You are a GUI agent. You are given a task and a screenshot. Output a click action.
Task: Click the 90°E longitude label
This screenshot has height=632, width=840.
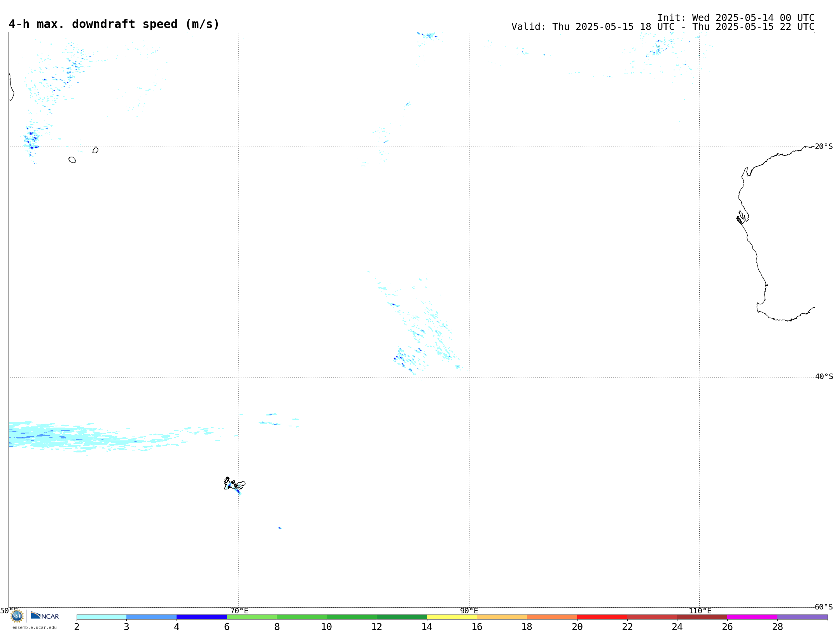click(469, 611)
